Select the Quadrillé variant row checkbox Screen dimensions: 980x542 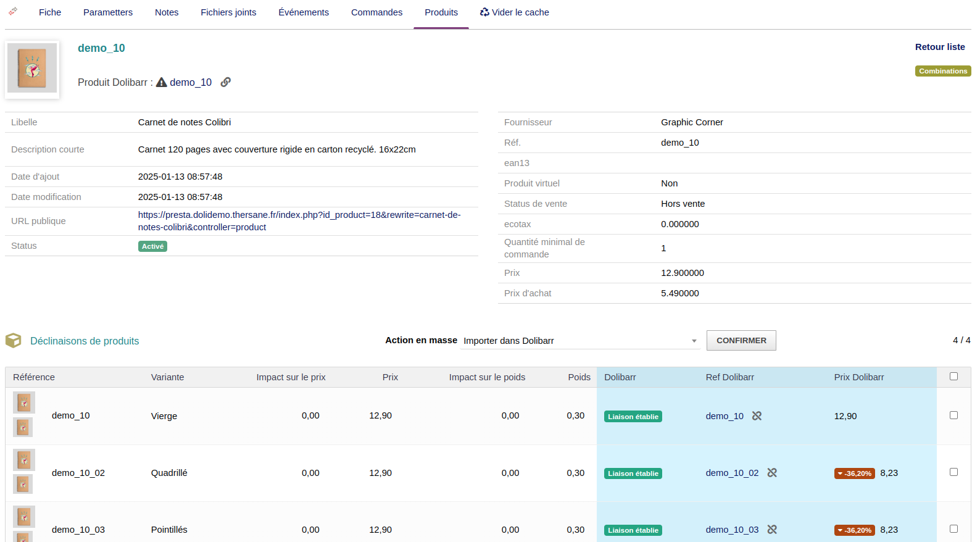[x=953, y=472]
